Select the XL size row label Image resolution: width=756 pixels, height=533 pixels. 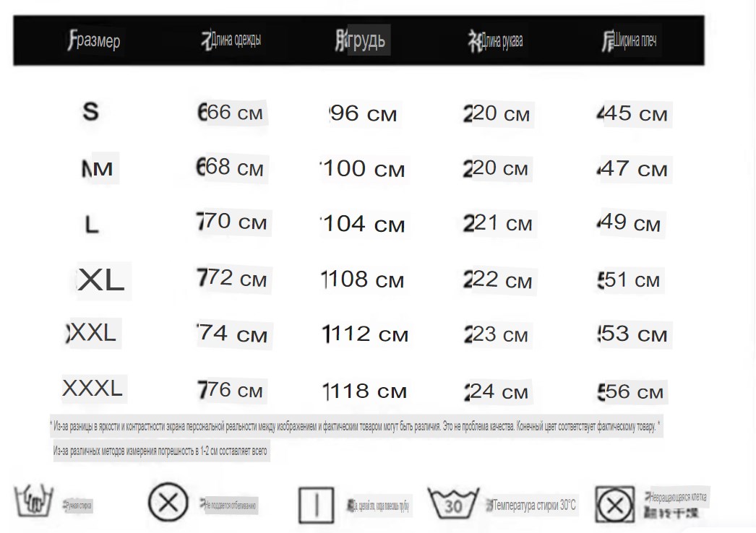(x=100, y=280)
